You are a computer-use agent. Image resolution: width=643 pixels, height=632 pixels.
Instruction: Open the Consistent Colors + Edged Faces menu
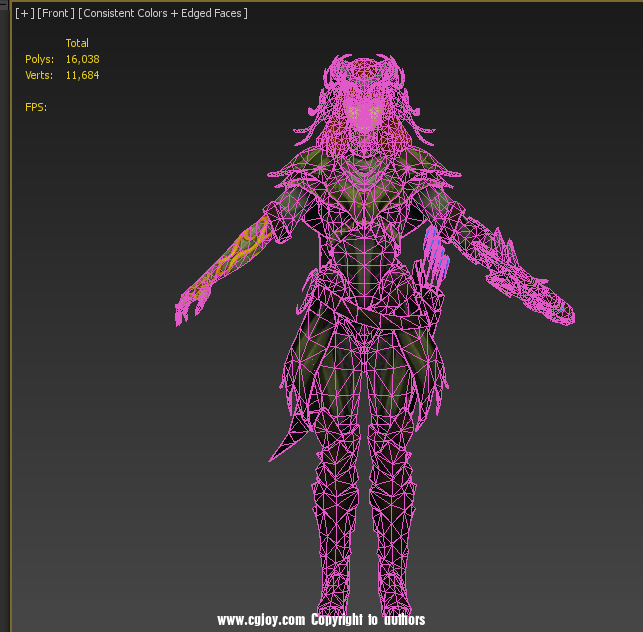[x=163, y=13]
